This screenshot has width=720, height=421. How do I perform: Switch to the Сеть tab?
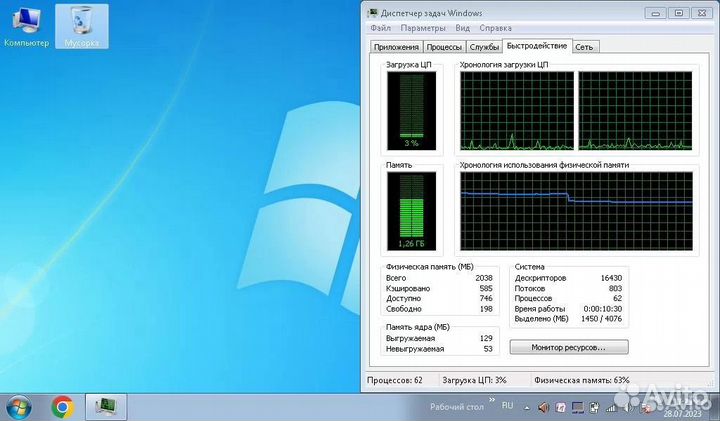tap(584, 47)
